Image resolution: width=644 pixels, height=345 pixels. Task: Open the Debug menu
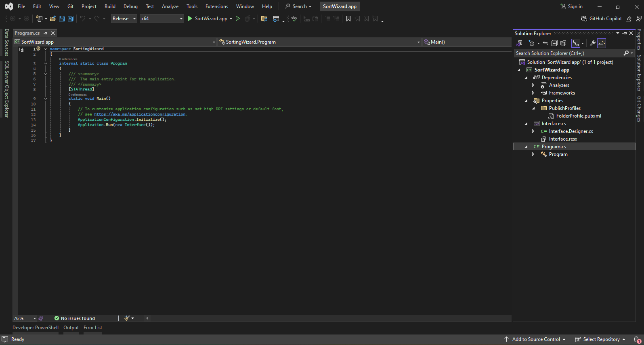pos(130,6)
